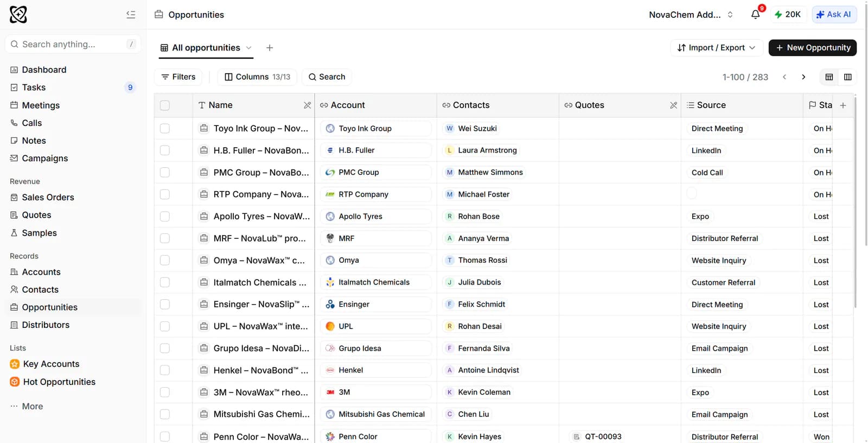Unpin the Quotes column icon

tap(674, 105)
